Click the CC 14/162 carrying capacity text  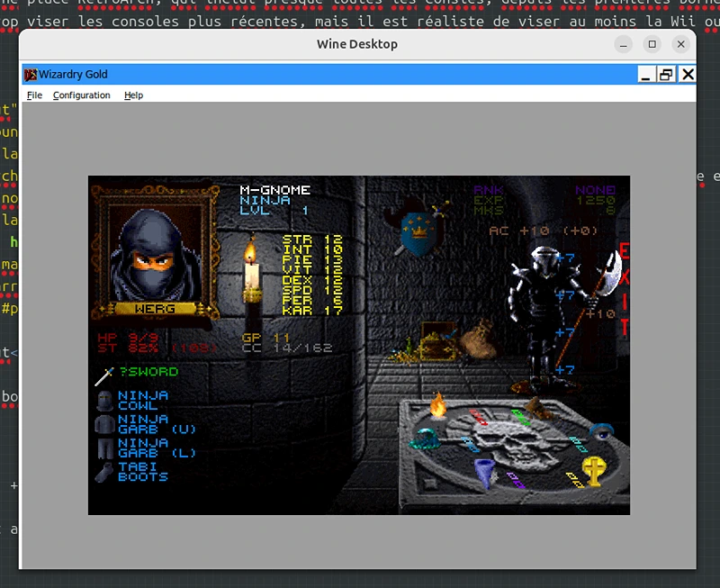(x=287, y=348)
